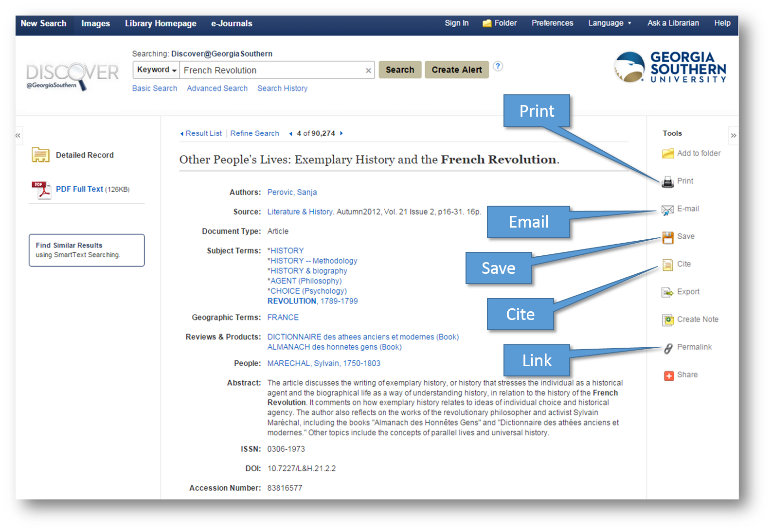772x532 pixels.
Task: Click the *CHOICE (Psychology) subject term
Action: (x=307, y=291)
